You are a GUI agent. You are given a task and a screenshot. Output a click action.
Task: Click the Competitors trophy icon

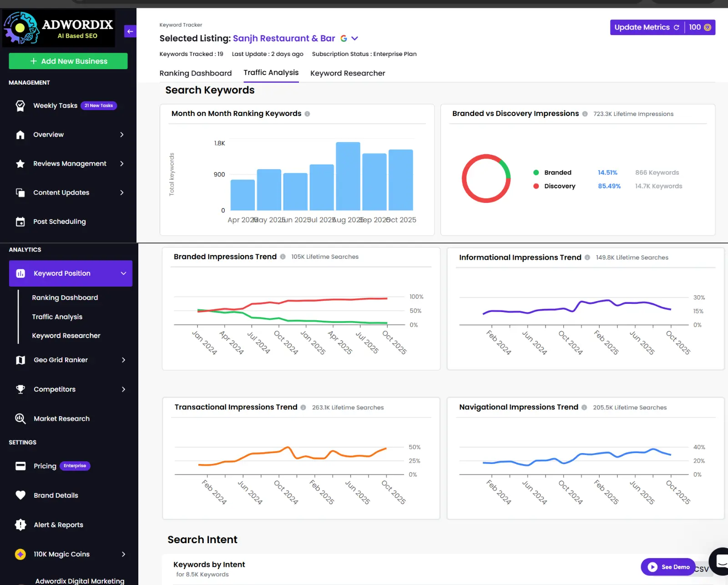(x=20, y=389)
